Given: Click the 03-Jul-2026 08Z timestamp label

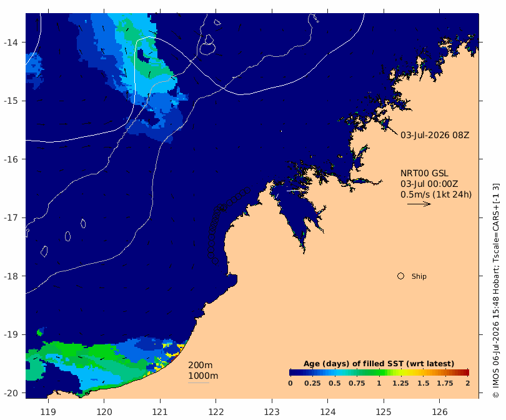Looking at the screenshot, I should click(x=435, y=135).
